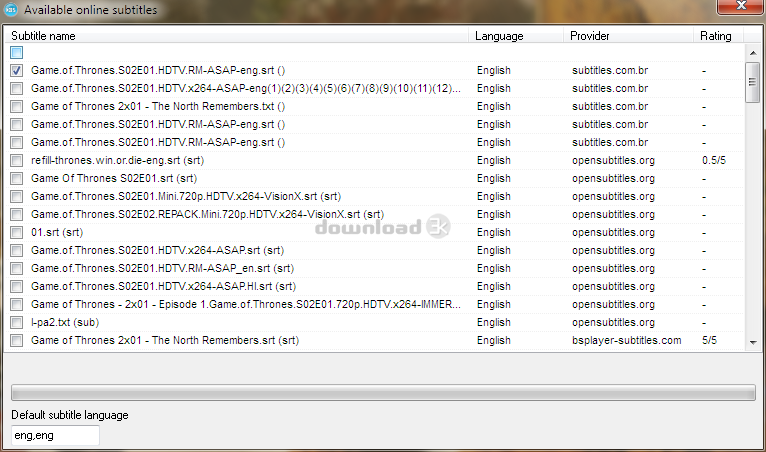766x452 pixels.
Task: Tick the 01.srt (srt) checkbox
Action: point(17,233)
